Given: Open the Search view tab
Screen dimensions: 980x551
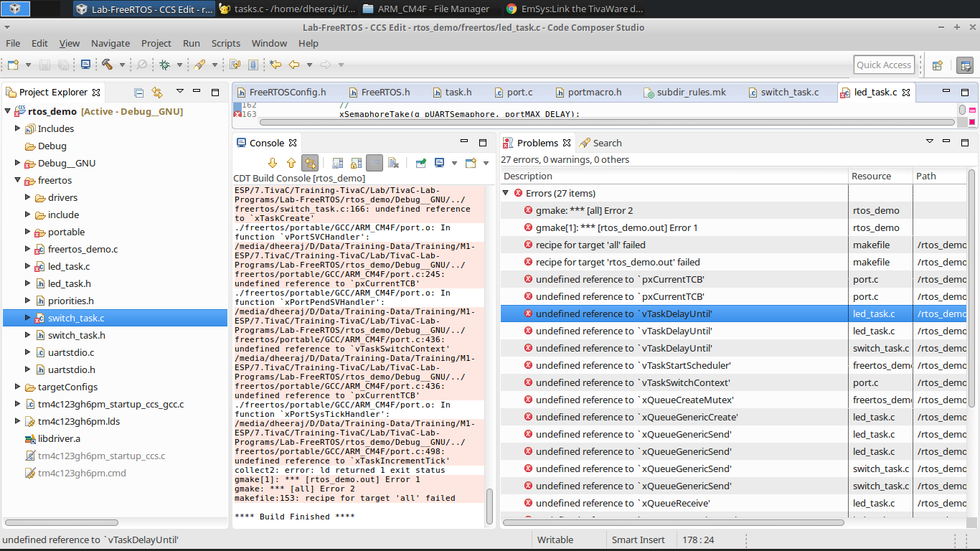Looking at the screenshot, I should (x=600, y=143).
